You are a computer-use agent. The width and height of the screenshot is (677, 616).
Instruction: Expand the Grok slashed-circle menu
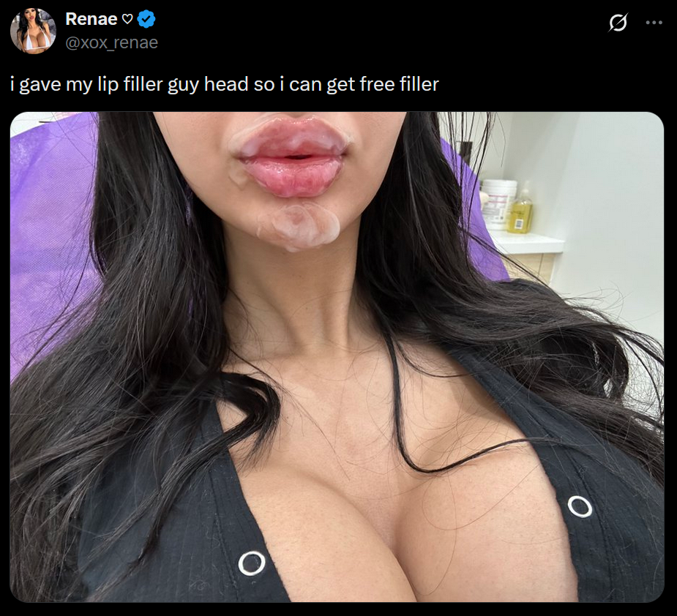tap(618, 23)
